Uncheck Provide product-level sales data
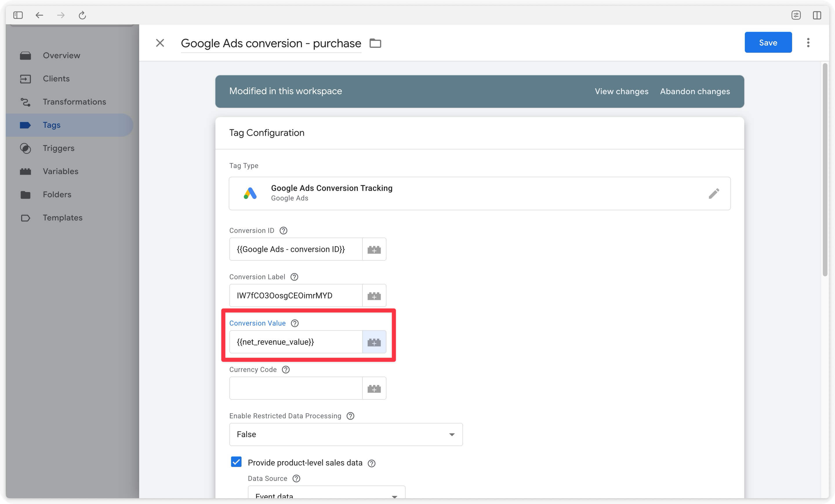 236,462
